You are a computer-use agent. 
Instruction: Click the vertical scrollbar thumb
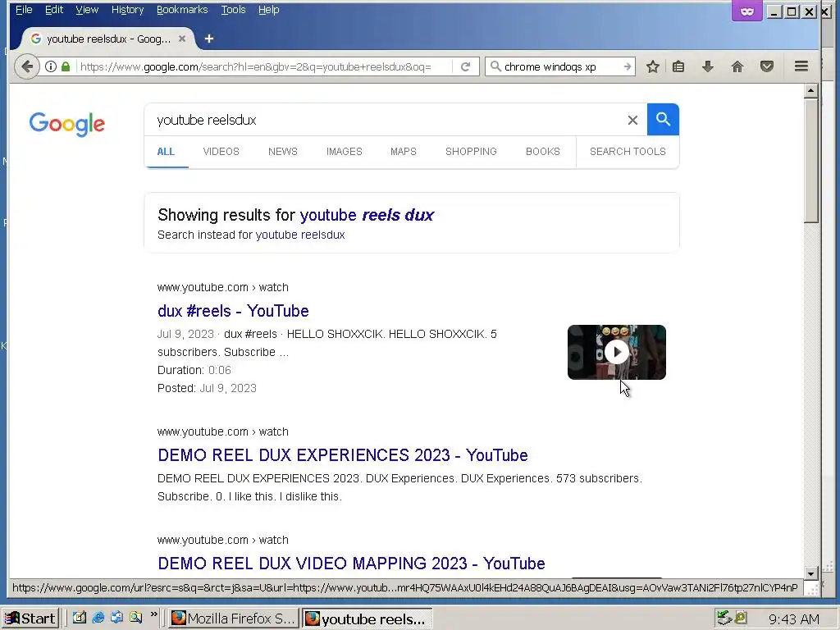(811, 160)
